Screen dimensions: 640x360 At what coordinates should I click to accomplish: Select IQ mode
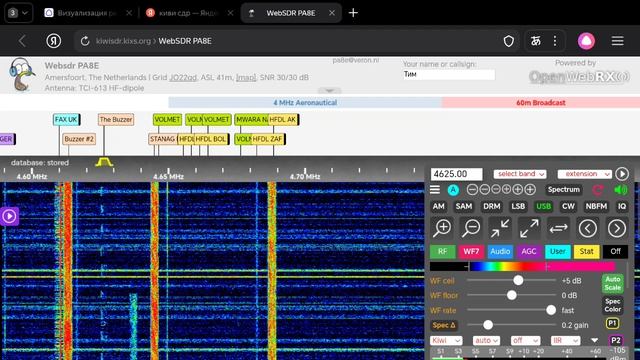tap(622, 207)
